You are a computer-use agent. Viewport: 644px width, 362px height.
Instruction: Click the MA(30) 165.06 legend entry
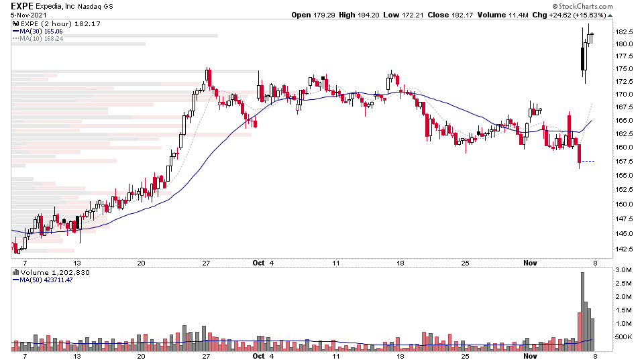(38, 32)
